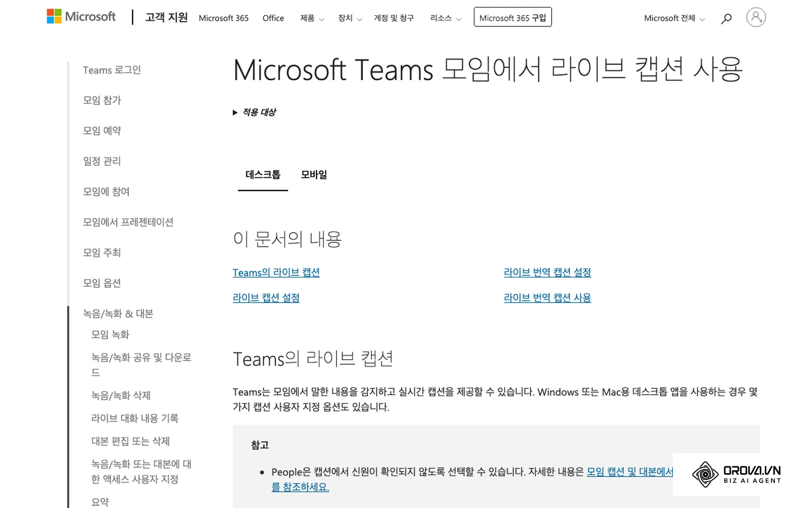Click the Teams의 라이브 캡션 section heading
The height and width of the screenshot is (508, 812).
click(313, 359)
